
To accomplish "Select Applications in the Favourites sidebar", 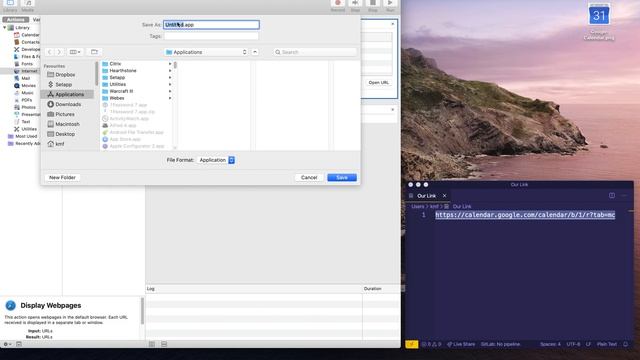I will point(67,94).
